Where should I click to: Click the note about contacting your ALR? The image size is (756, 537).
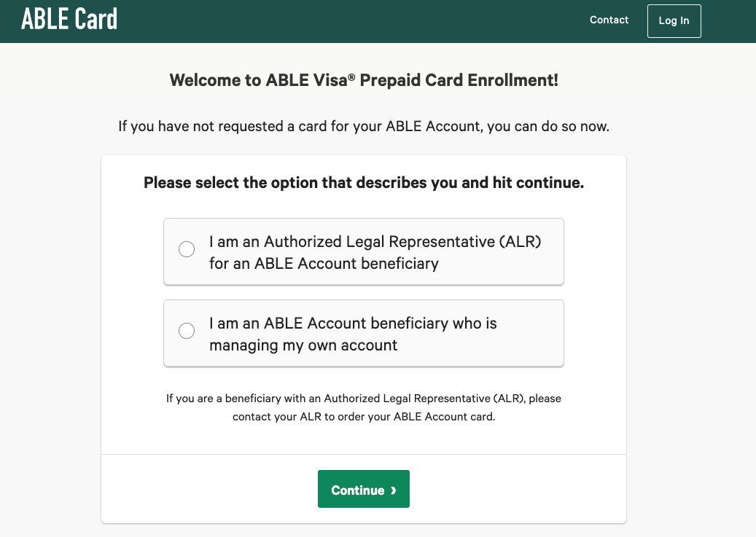tap(363, 408)
